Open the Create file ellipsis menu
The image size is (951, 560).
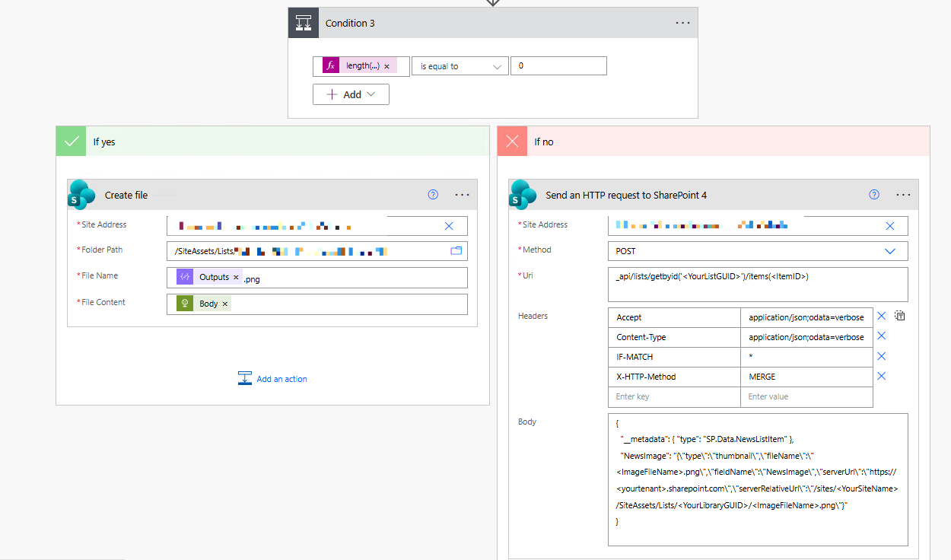pos(462,195)
